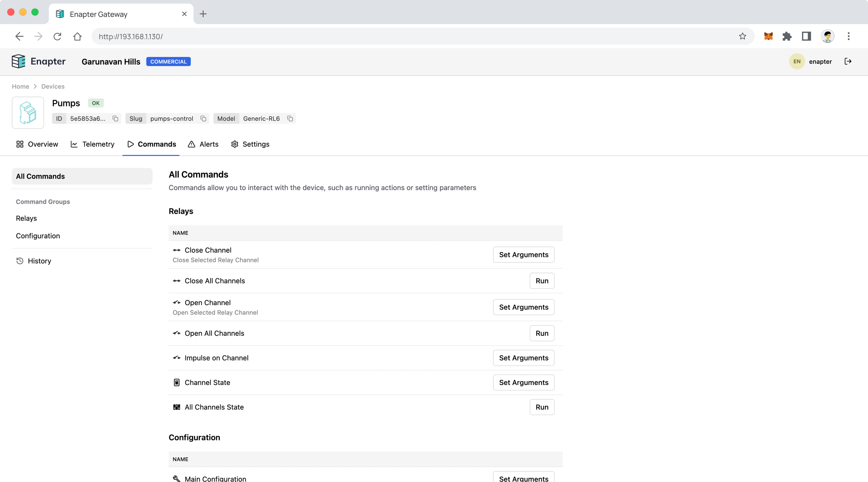
Task: Run the Close All Channels command
Action: [542, 281]
